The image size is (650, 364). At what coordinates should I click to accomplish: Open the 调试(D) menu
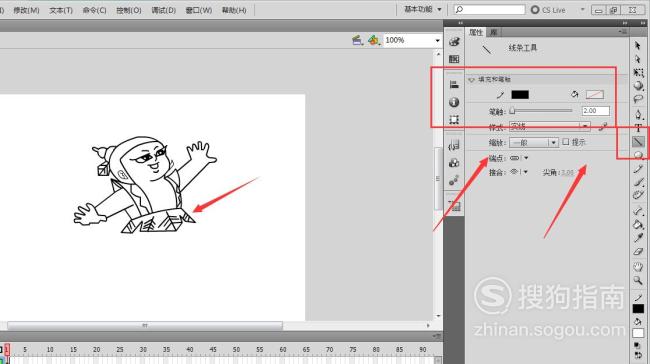(163, 10)
